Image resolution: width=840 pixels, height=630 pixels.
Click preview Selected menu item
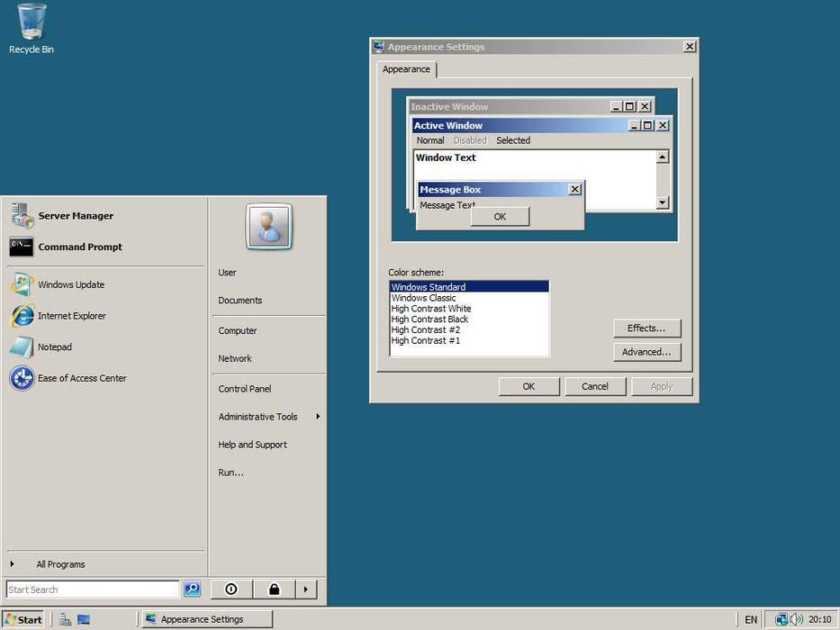pyautogui.click(x=513, y=140)
